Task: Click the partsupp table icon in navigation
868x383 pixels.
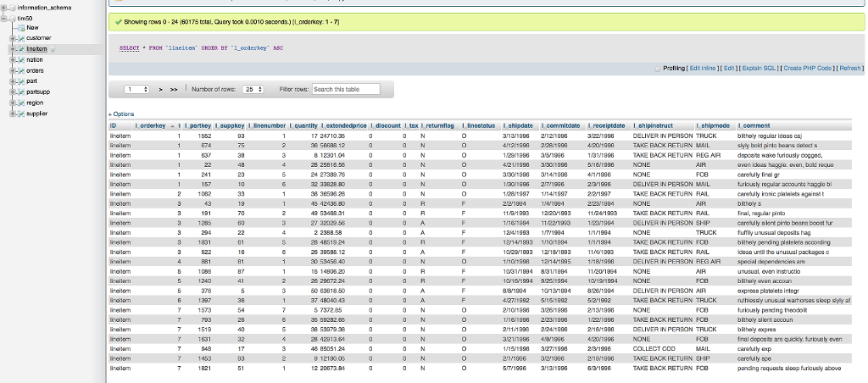Action: click(20, 92)
